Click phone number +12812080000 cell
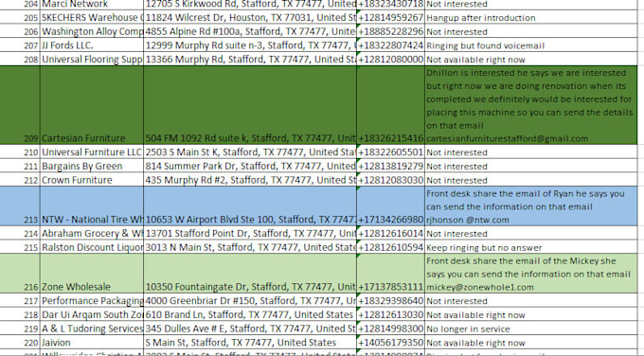The width and height of the screenshot is (644, 356). click(x=390, y=59)
